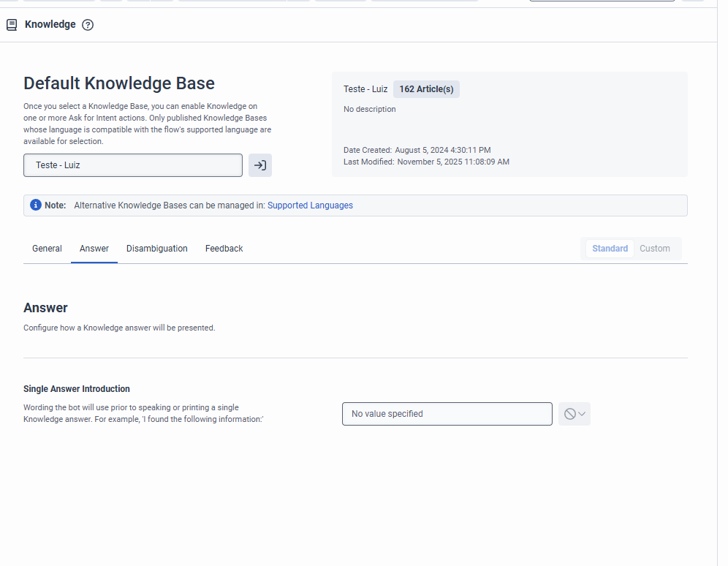
Task: Switch to the Disambiguation tab
Action: 157,249
